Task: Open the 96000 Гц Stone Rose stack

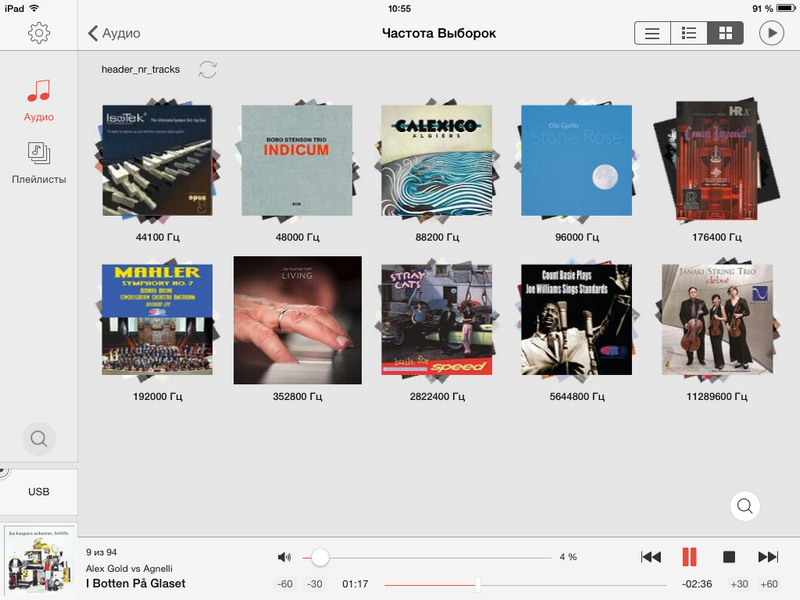Action: tap(577, 160)
